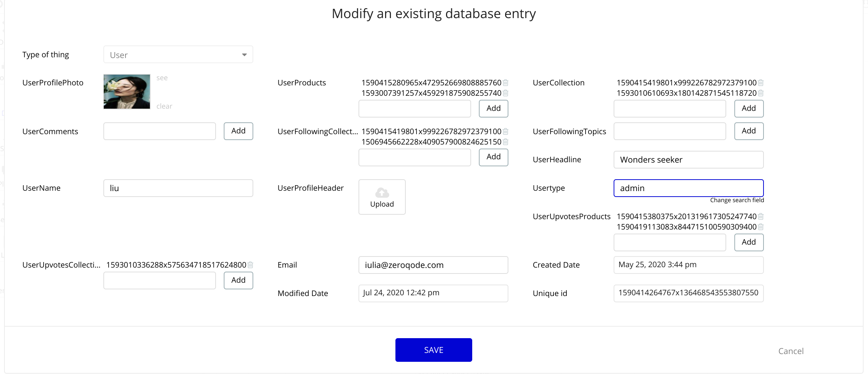Click the SAVE button
The height and width of the screenshot is (374, 868).
click(433, 350)
